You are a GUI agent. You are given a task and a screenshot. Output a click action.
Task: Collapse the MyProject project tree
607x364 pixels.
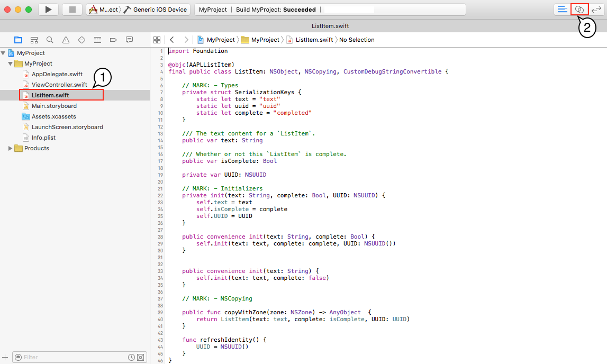pyautogui.click(x=4, y=52)
